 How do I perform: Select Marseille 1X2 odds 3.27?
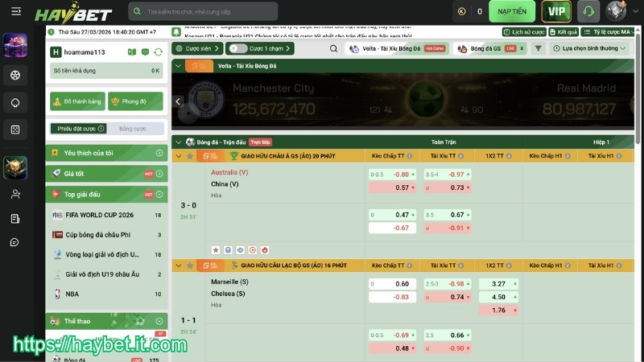tap(498, 284)
